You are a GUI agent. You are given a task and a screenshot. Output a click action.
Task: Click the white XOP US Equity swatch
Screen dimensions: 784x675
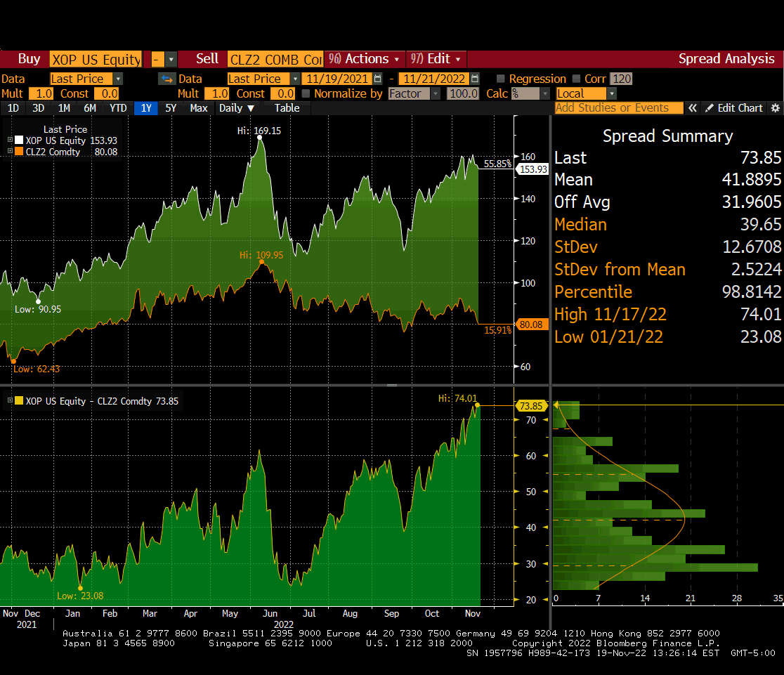[19, 140]
